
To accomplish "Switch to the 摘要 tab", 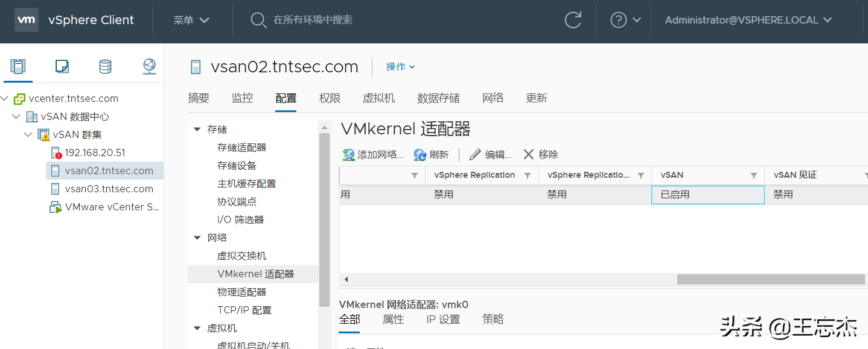I will point(199,98).
